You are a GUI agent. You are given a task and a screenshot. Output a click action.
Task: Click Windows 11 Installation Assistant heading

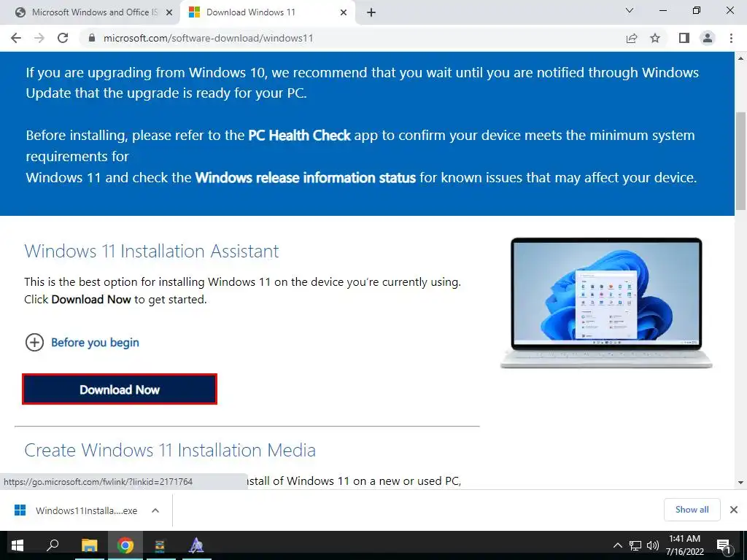click(x=152, y=251)
